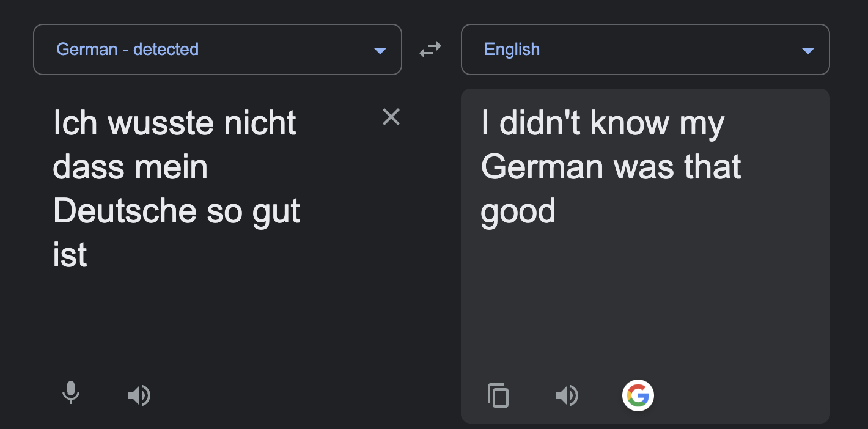Viewport: 868px width, 429px height.
Task: Listen to the English translation
Action: tap(567, 395)
